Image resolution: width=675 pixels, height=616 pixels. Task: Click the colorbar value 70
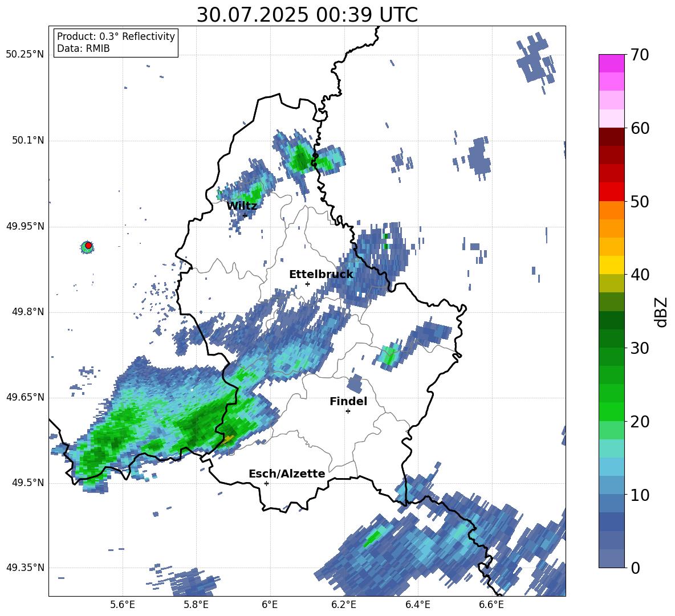click(x=640, y=55)
